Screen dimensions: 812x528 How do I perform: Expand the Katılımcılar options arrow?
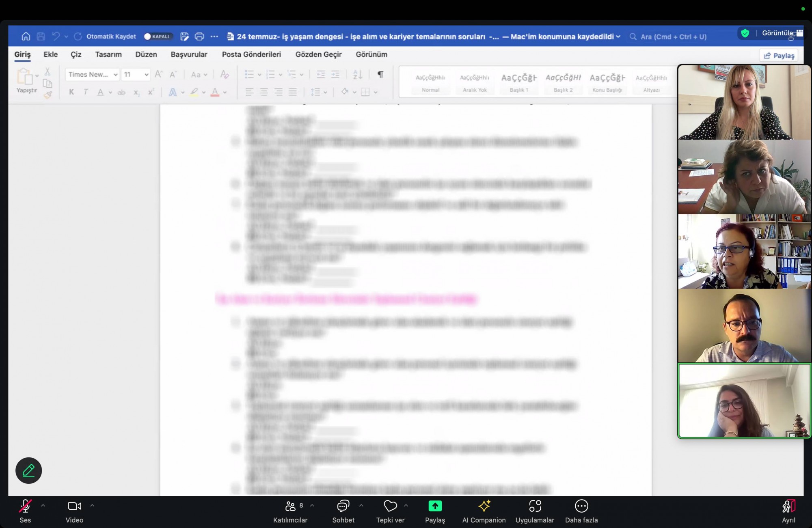(312, 506)
